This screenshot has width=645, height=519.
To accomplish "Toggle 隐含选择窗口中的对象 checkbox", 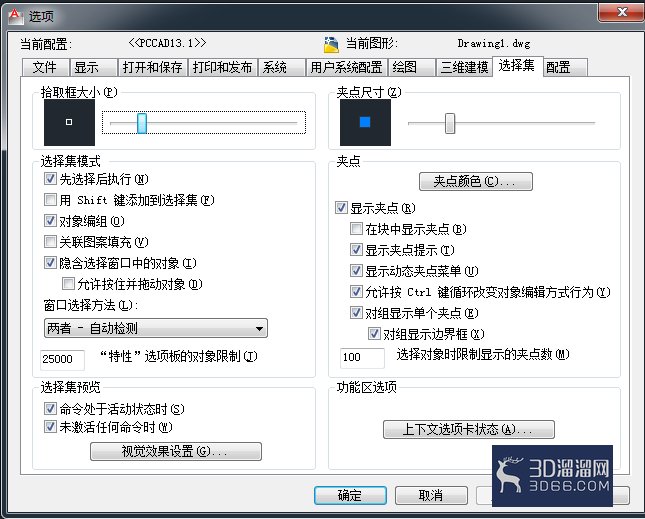I will pos(50,262).
